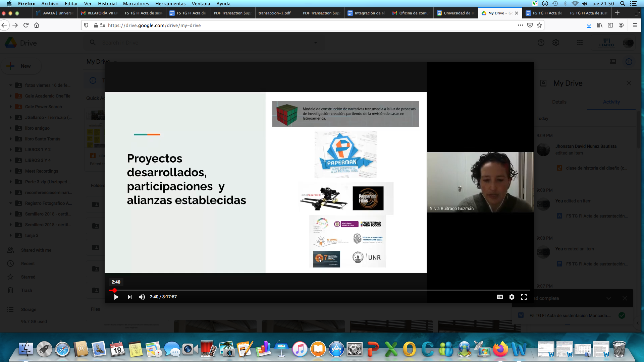Open Google apps grid
644x362 pixels.
tap(580, 43)
